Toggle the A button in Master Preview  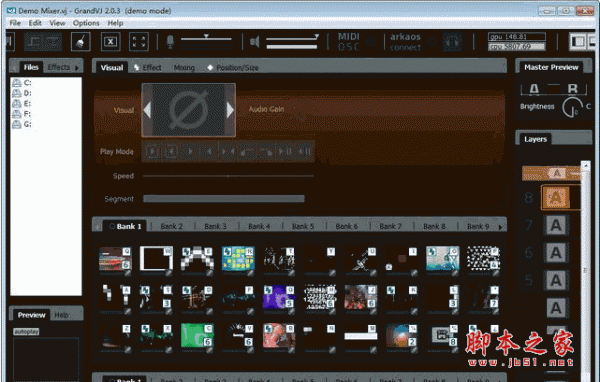pyautogui.click(x=534, y=89)
